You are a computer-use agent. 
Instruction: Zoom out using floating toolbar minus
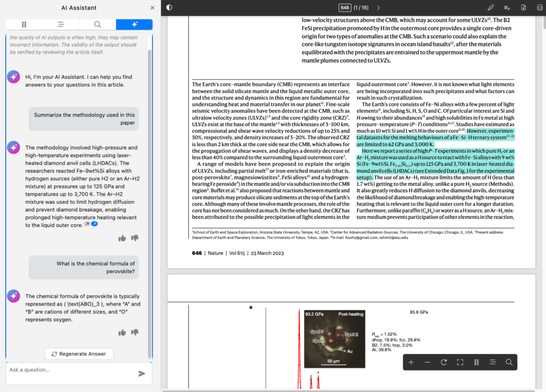pos(428,362)
